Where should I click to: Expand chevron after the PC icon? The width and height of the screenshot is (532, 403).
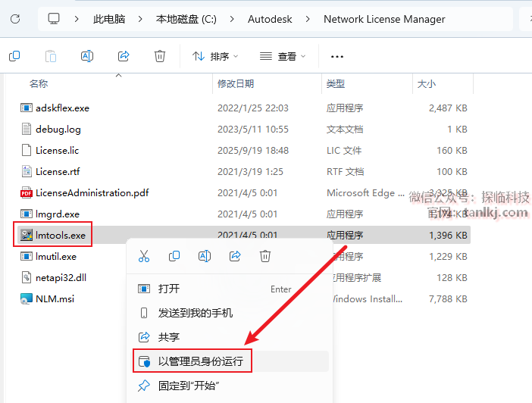77,19
